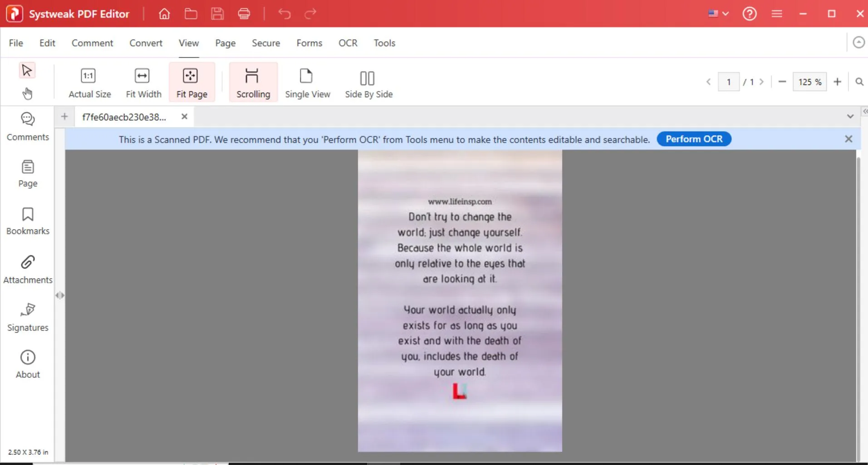Open the language selection dropdown
The image size is (868, 465).
718,14
